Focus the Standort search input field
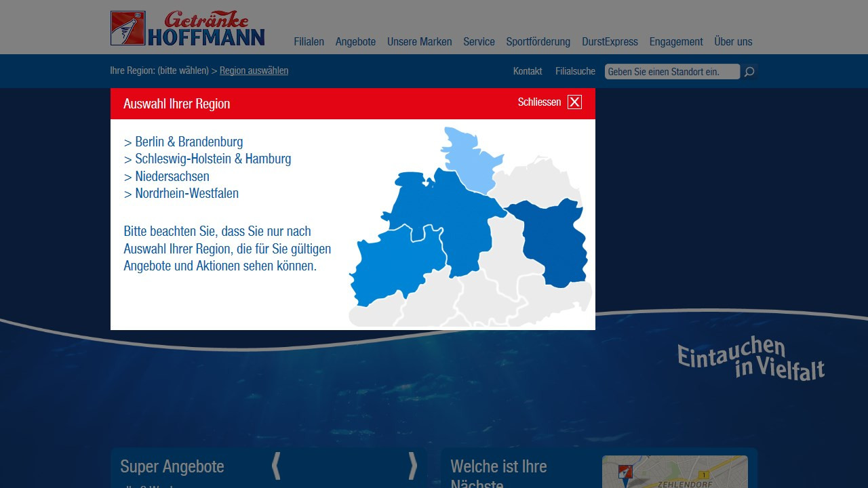The image size is (868, 488). pos(672,71)
